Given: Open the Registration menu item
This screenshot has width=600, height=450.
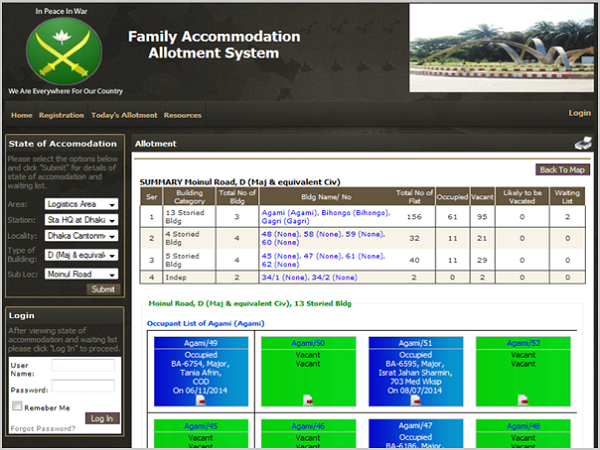Looking at the screenshot, I should pos(61,115).
